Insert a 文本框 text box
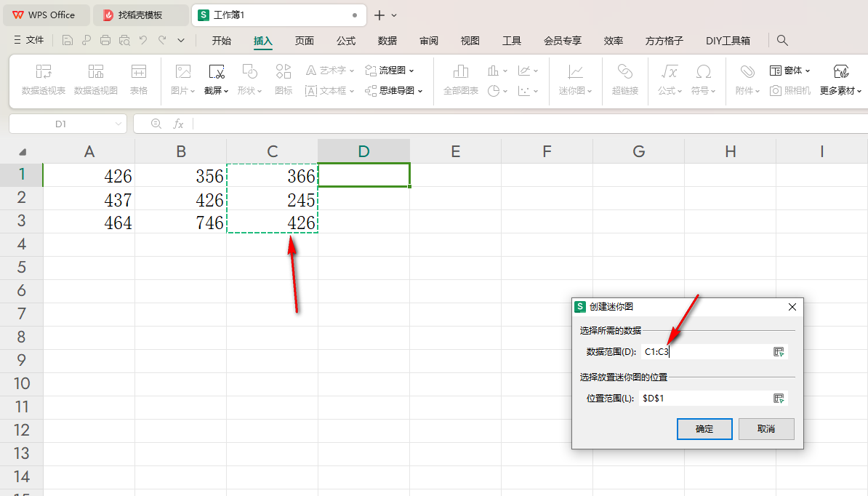 (330, 90)
